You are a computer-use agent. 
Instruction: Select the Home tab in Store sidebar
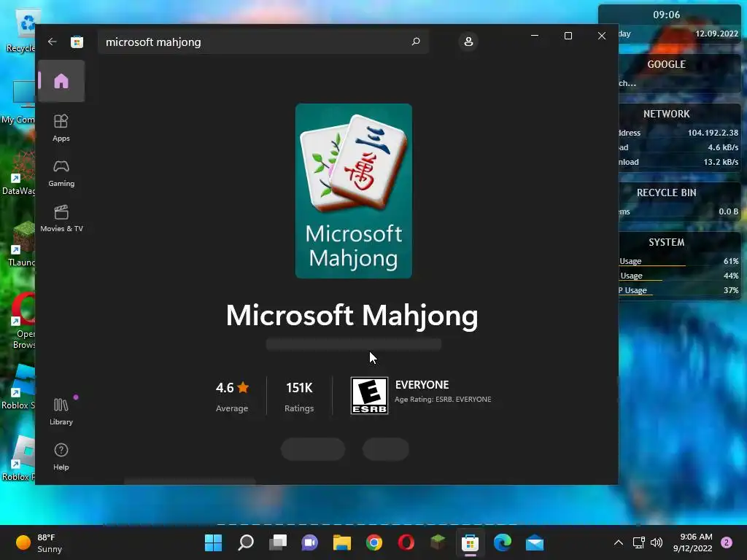point(61,81)
